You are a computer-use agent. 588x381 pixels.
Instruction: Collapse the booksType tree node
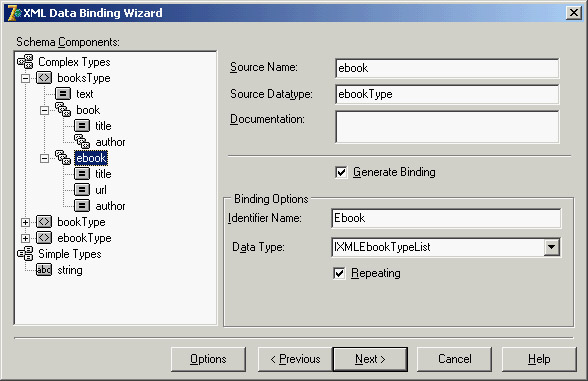[25, 78]
